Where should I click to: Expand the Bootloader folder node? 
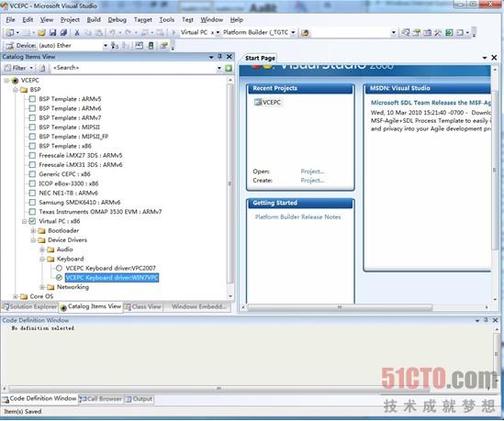(33, 231)
